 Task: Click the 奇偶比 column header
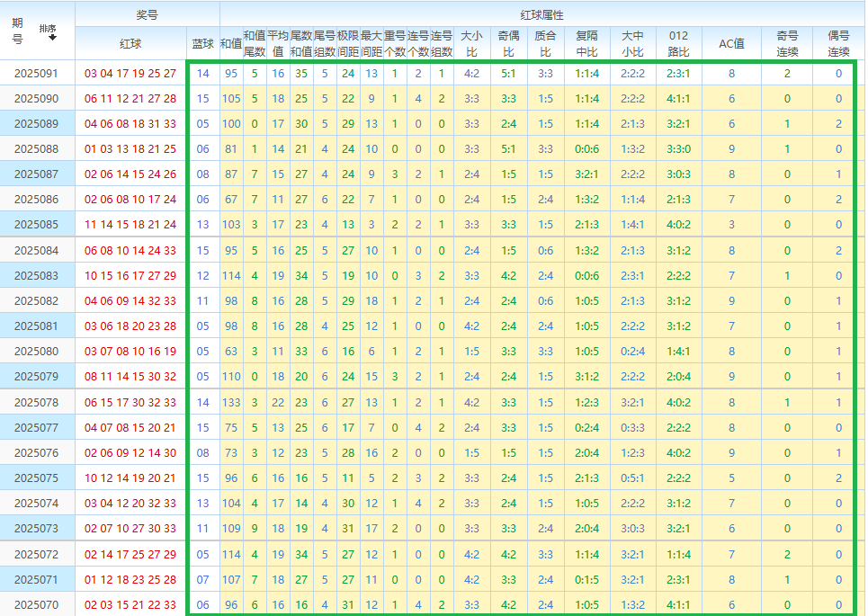pyautogui.click(x=509, y=44)
